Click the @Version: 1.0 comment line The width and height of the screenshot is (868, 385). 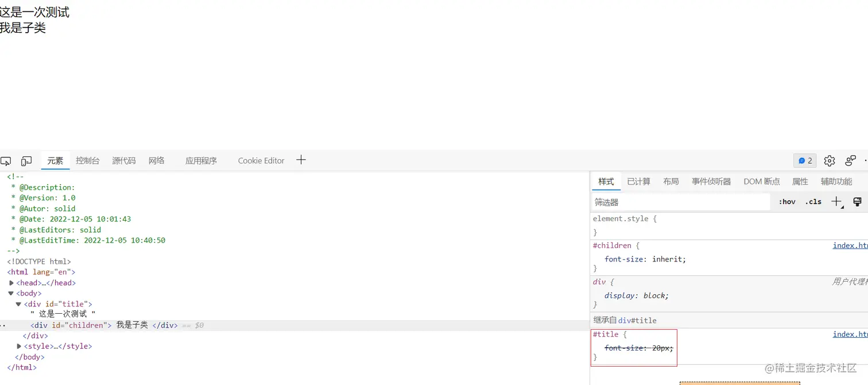[x=44, y=198]
